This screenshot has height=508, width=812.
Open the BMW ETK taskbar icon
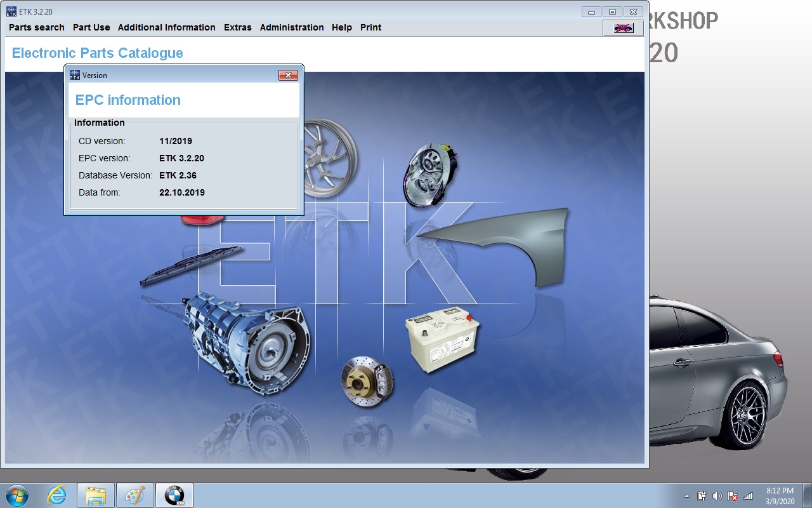pos(174,495)
